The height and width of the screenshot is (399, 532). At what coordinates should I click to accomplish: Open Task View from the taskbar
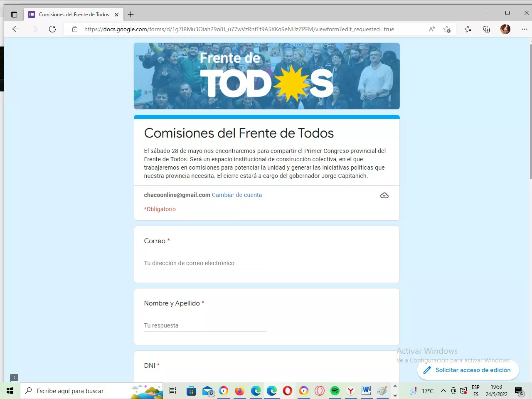coord(173,391)
